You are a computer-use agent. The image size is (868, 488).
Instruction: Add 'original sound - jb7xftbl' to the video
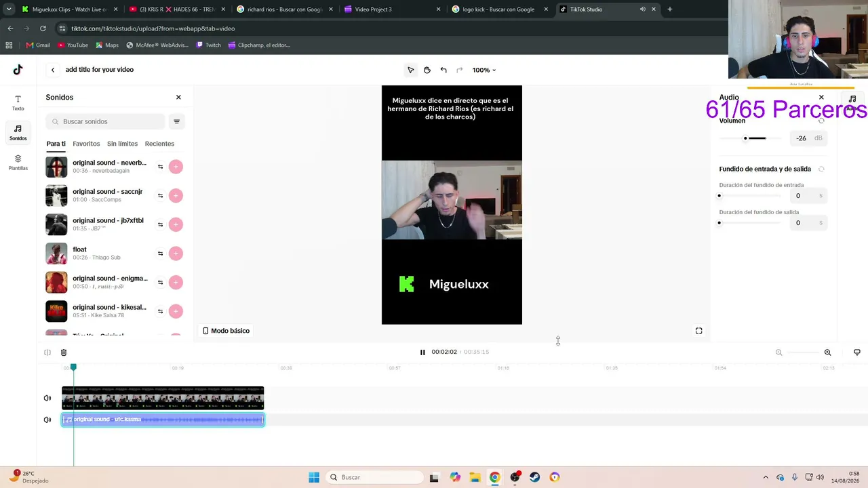click(176, 224)
